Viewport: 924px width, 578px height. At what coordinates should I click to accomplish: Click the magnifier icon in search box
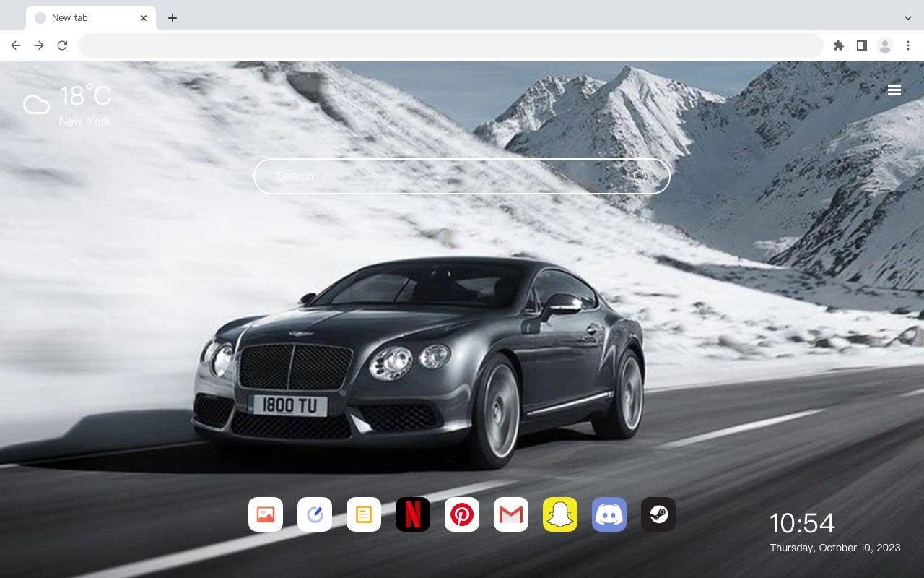tap(640, 176)
